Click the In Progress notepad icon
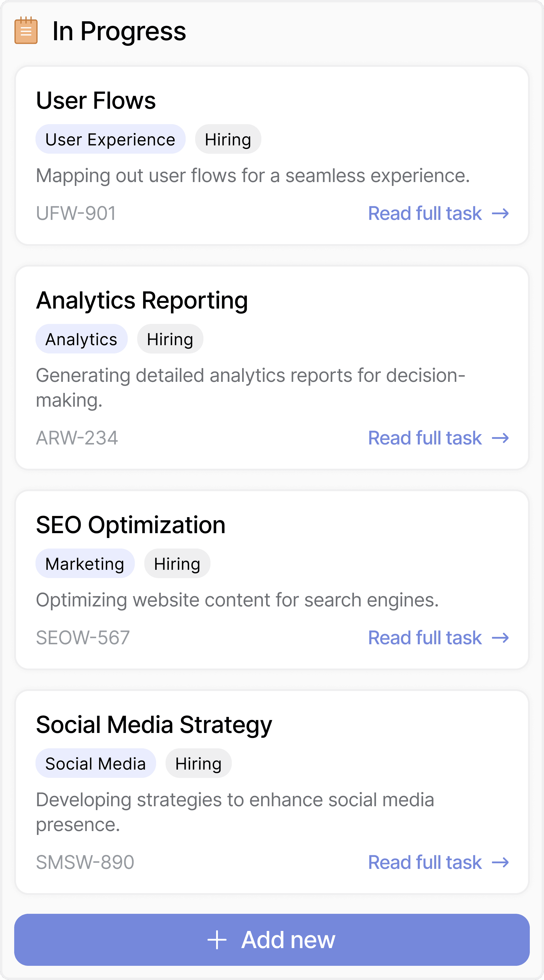Viewport: 544px width, 980px height. 26,30
